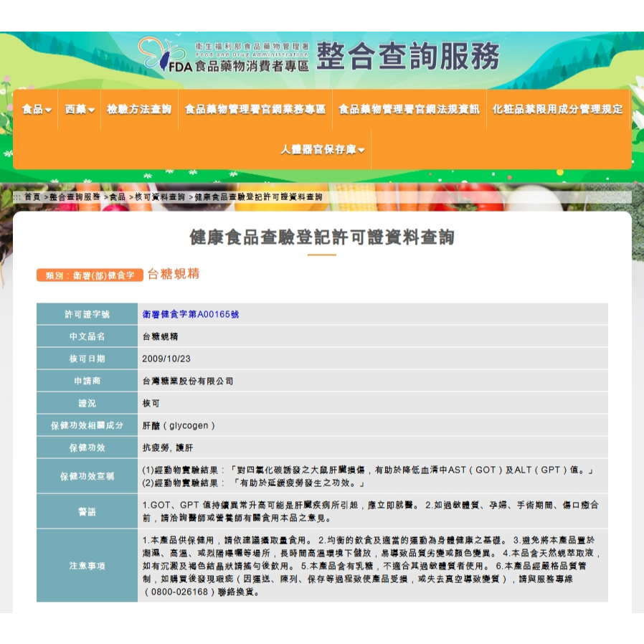Click the 食品藥物消費者專區 header text
The height and width of the screenshot is (644, 644).
pos(252,66)
